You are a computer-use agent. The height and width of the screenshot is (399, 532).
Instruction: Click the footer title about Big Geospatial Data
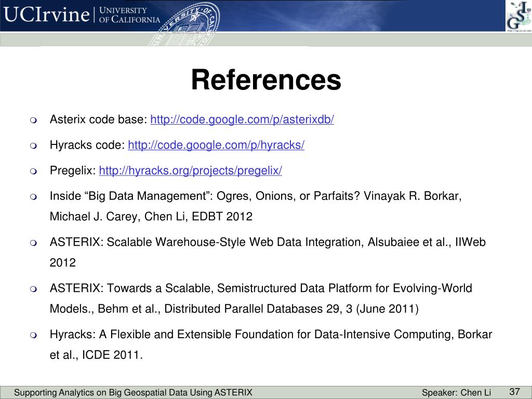134,393
